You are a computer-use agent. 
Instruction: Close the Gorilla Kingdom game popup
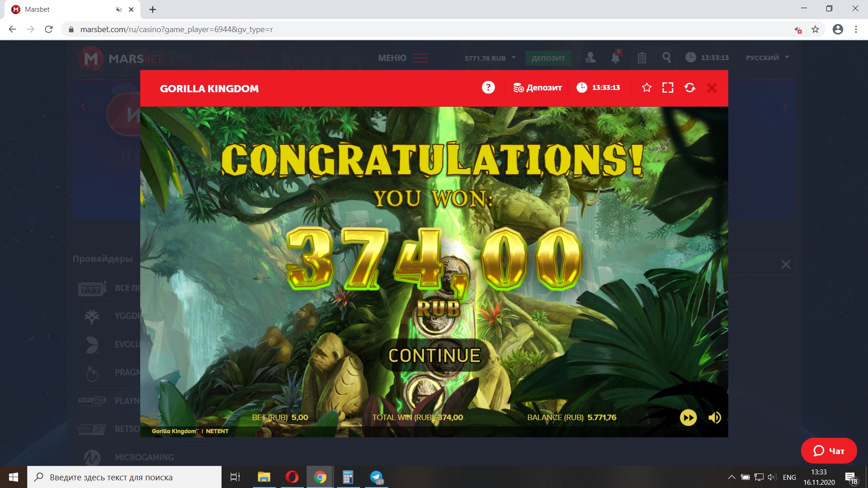(x=712, y=88)
